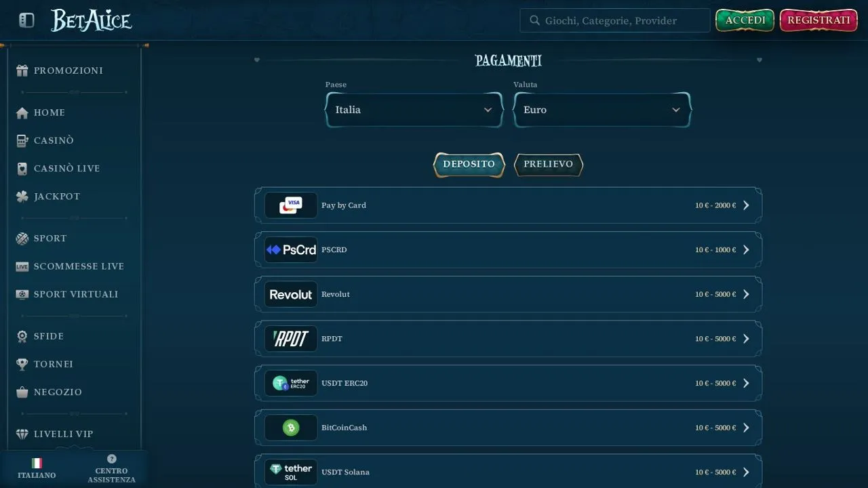Switch to the Deposito tab
The height and width of the screenshot is (488, 868).
pos(469,165)
